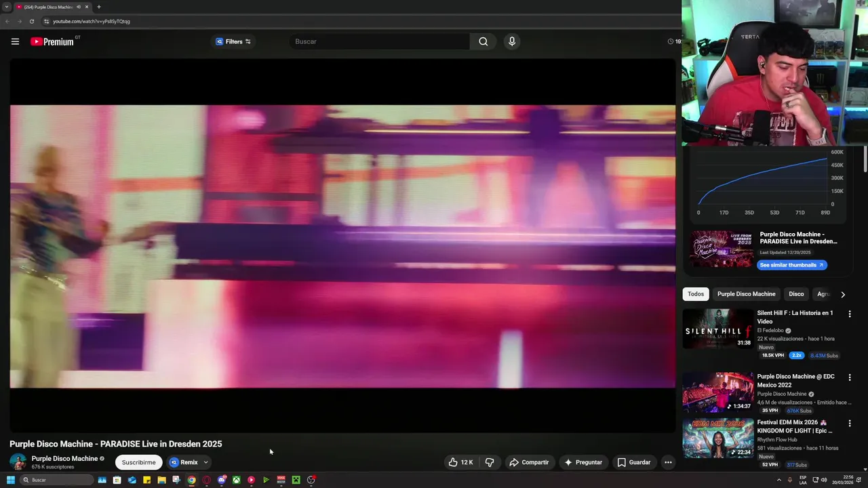
Task: Go back in browser history
Action: point(7,21)
